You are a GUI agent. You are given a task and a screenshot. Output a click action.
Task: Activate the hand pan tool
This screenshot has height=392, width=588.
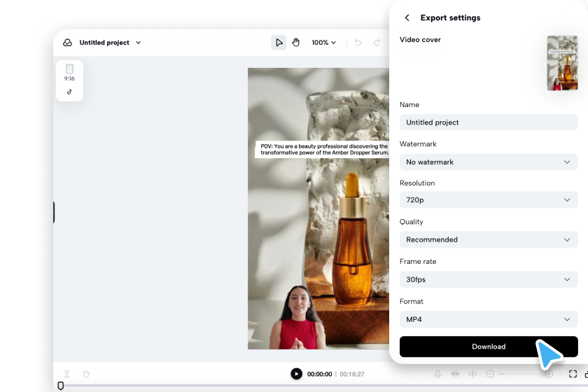pos(296,43)
